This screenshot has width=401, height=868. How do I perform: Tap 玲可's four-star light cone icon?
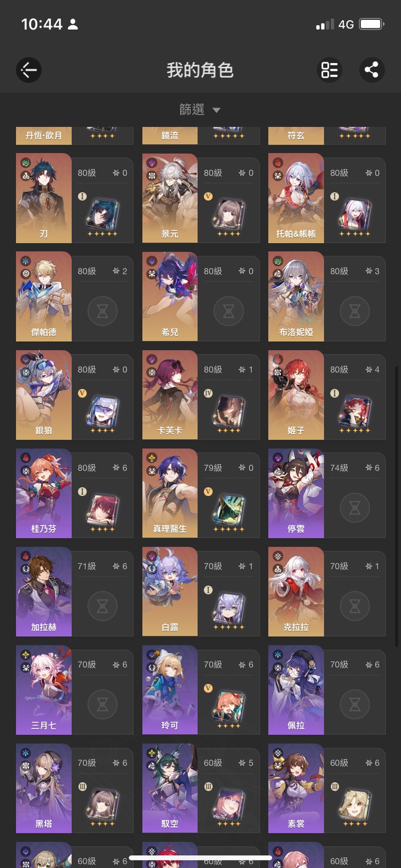click(x=229, y=706)
